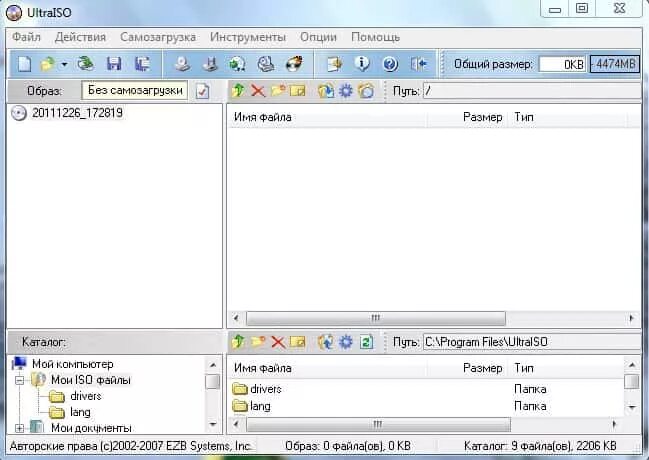Image resolution: width=649 pixels, height=460 pixels.
Task: Select Мои ISO файлы in the tree
Action: (91, 380)
